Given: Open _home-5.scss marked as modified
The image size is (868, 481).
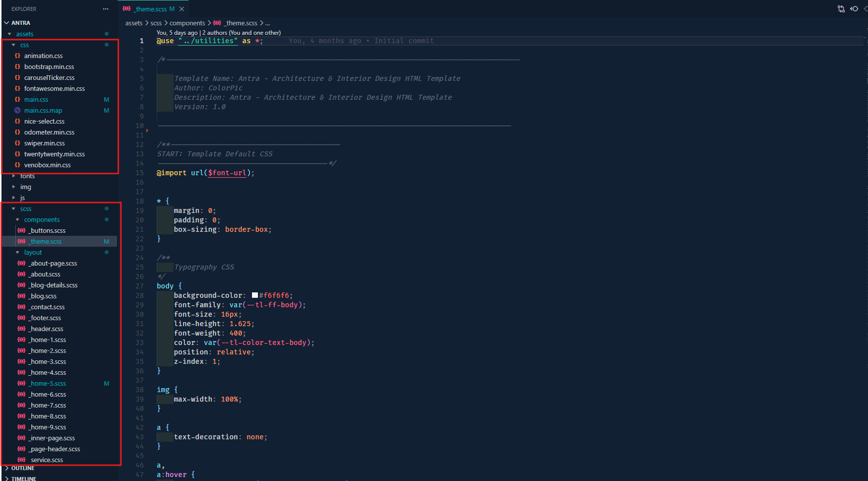Looking at the screenshot, I should click(x=48, y=383).
